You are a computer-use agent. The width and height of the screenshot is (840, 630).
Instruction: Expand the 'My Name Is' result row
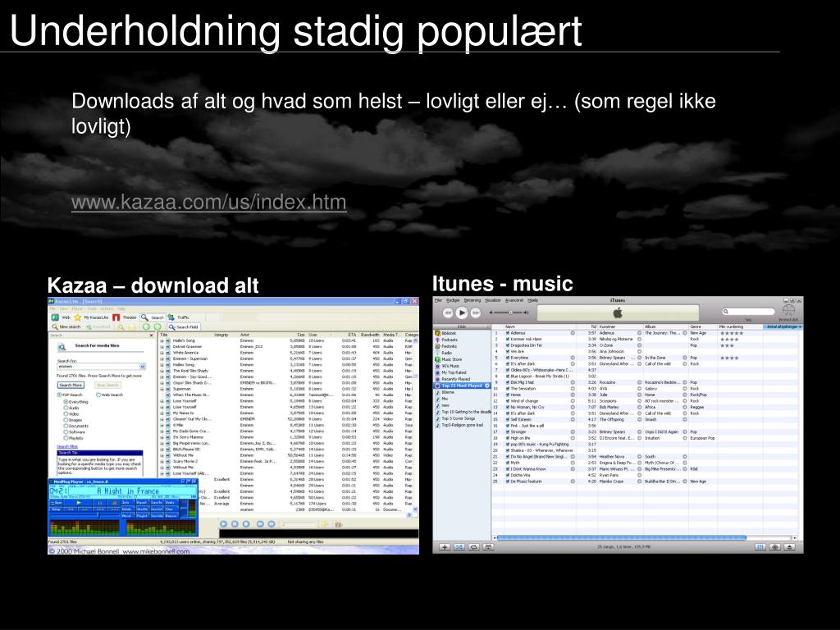click(162, 413)
